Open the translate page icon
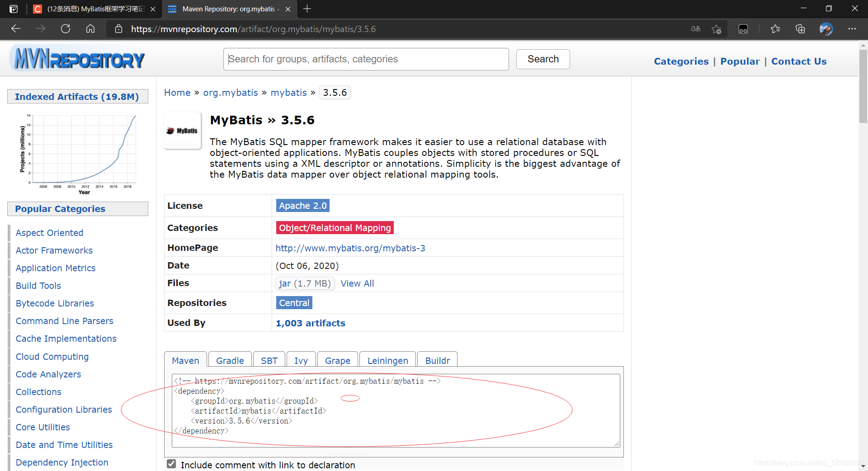The width and height of the screenshot is (868, 471). [696, 29]
